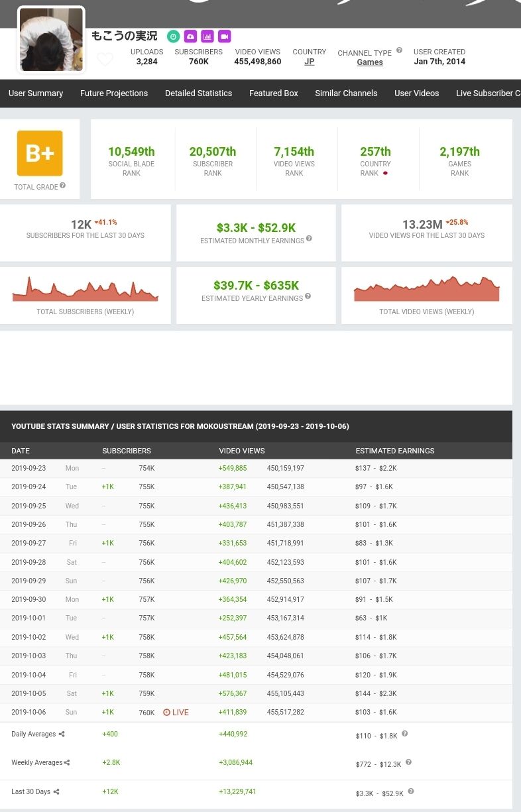The width and height of the screenshot is (521, 812).
Task: Click the B+ total grade badge
Action: [x=40, y=153]
